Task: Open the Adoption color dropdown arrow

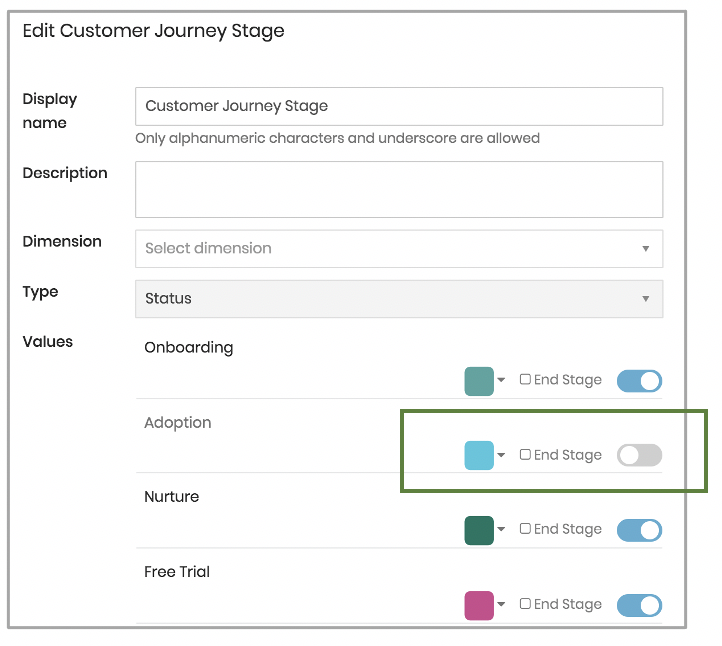Action: tap(501, 455)
